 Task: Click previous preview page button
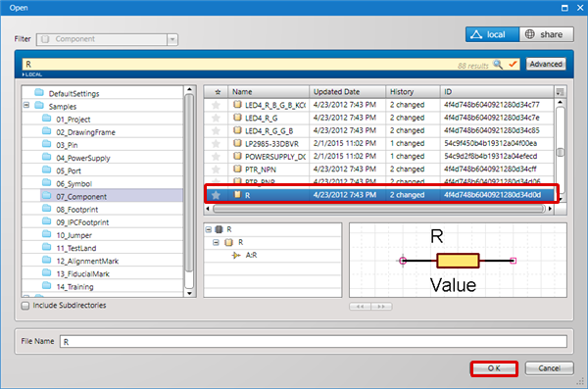(x=360, y=307)
